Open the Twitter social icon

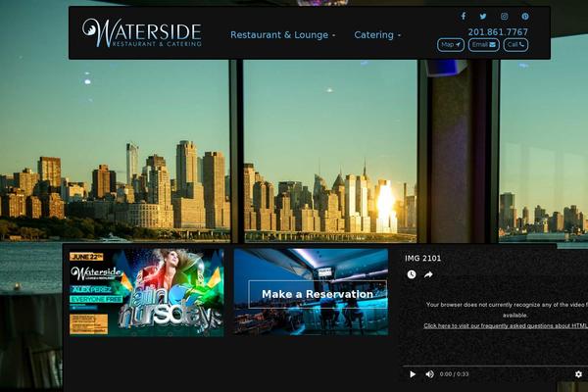click(x=483, y=16)
